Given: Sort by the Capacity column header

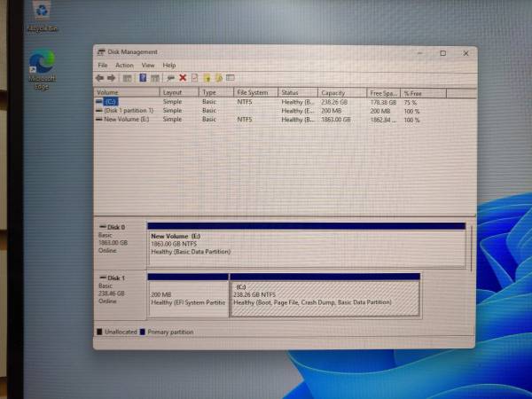Looking at the screenshot, I should 333,92.
